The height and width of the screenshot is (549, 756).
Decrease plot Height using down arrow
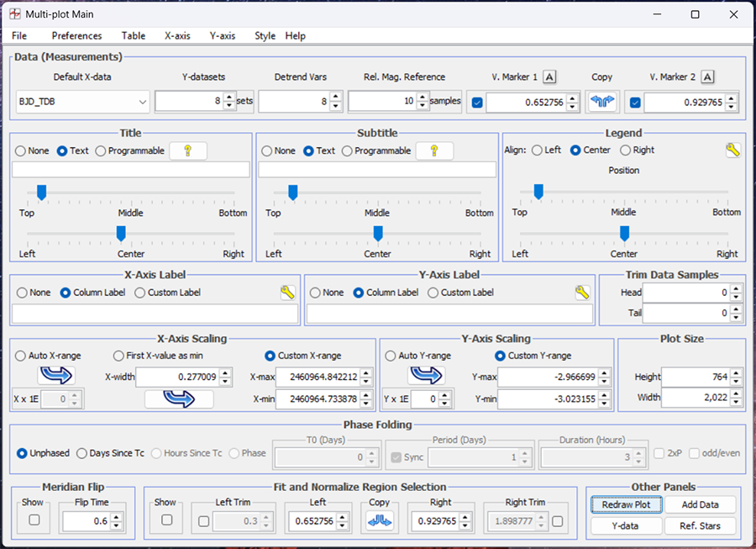[736, 382]
